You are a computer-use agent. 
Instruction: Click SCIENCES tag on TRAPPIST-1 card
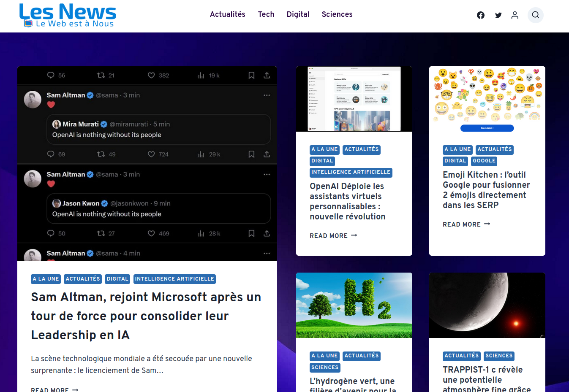click(x=499, y=356)
